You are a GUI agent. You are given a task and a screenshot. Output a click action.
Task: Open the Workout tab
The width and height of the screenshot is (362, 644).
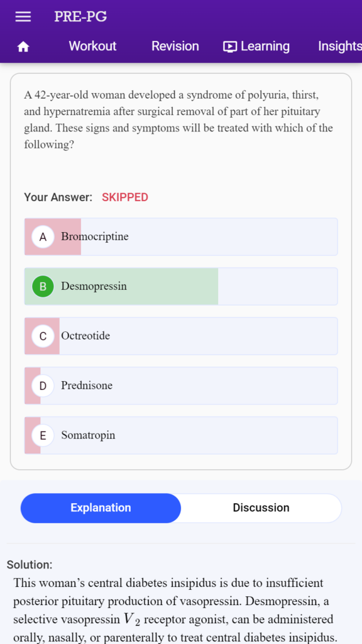coord(92,46)
